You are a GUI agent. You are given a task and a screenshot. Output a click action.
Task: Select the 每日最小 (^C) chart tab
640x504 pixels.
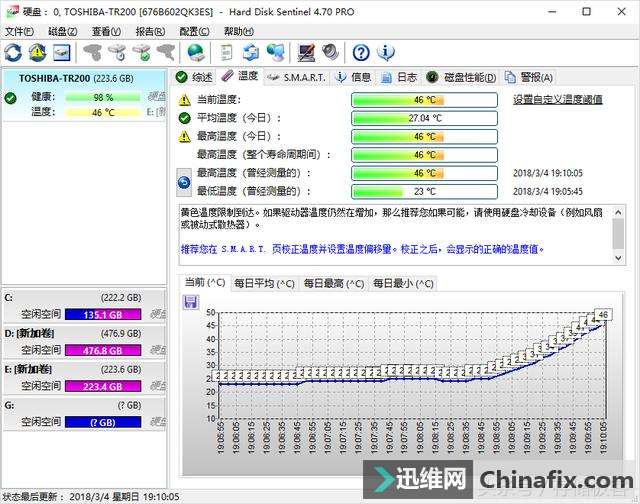pyautogui.click(x=403, y=284)
